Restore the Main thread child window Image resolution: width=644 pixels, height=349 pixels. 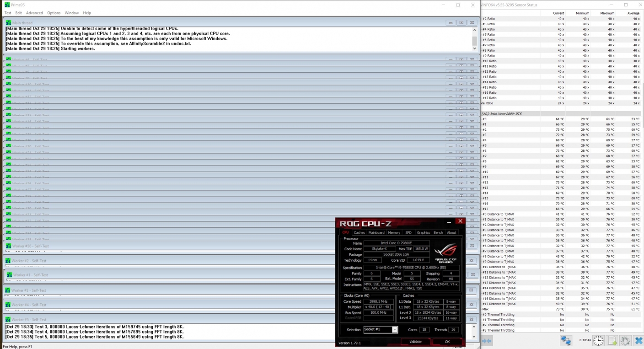462,22
